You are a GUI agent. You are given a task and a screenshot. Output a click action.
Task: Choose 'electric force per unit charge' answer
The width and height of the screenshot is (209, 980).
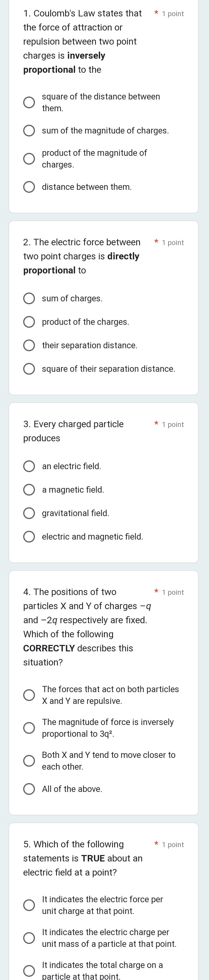tap(29, 905)
